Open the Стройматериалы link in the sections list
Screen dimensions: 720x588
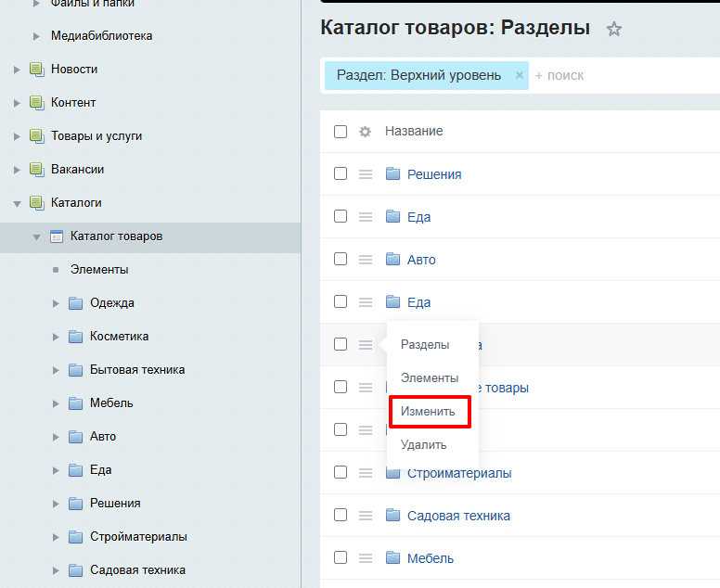click(459, 473)
